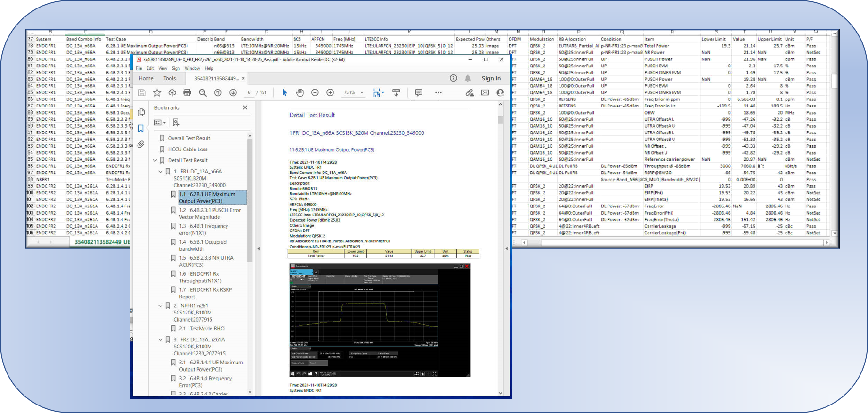
Task: Select the Hand pan tool
Action: [300, 93]
